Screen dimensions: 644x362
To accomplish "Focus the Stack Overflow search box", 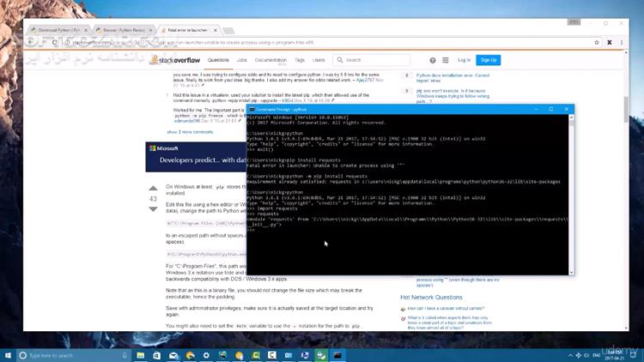I will [372, 60].
